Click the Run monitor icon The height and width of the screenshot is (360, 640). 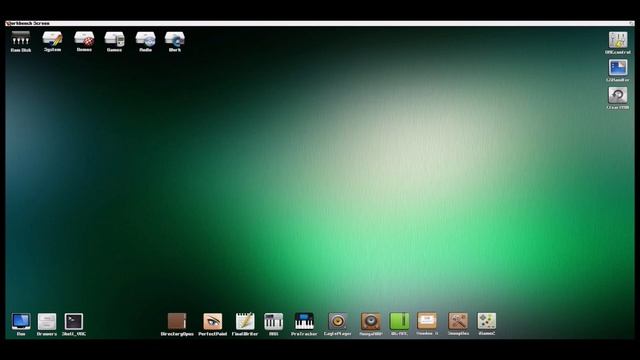(21, 322)
